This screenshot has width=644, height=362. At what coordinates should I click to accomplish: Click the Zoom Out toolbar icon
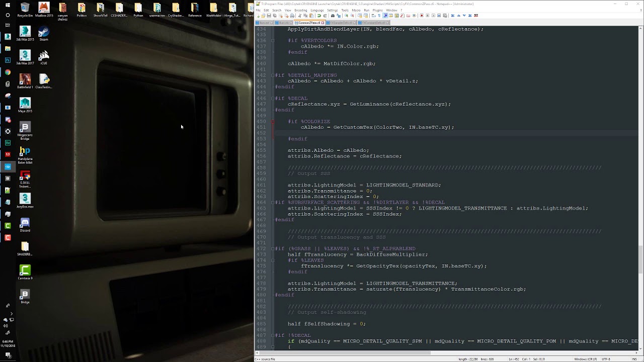tap(352, 16)
